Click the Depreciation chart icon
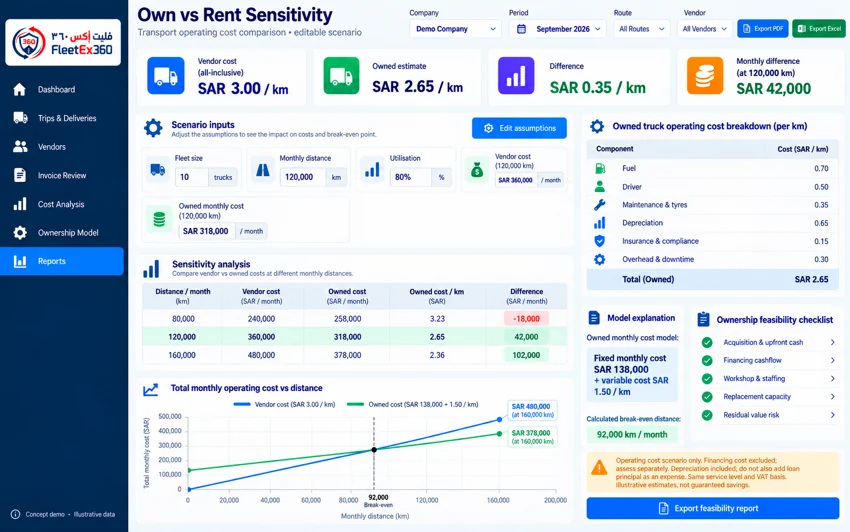 (x=600, y=223)
